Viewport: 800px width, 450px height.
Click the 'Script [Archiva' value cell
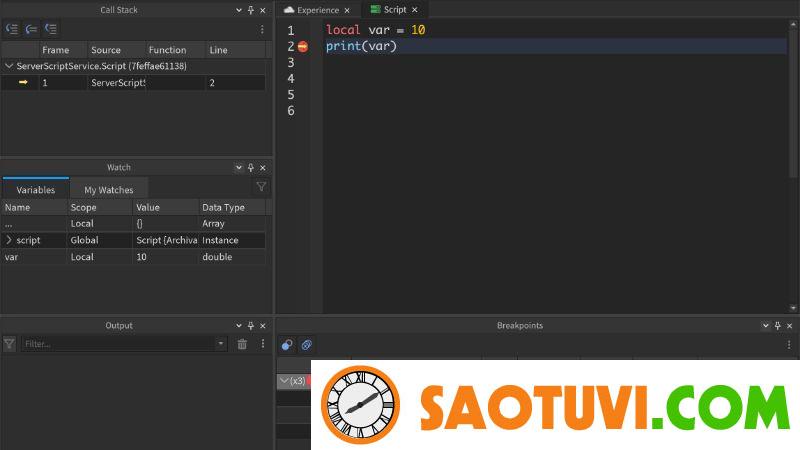(x=166, y=240)
